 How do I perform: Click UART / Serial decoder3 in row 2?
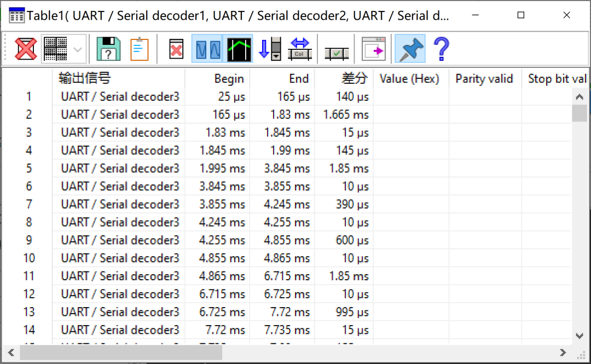[120, 114]
